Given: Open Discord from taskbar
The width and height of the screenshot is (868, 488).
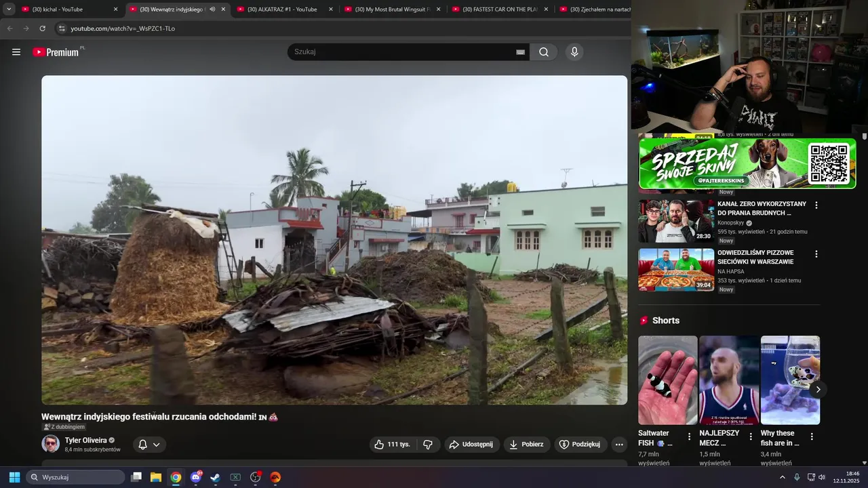Looking at the screenshot, I should (196, 477).
